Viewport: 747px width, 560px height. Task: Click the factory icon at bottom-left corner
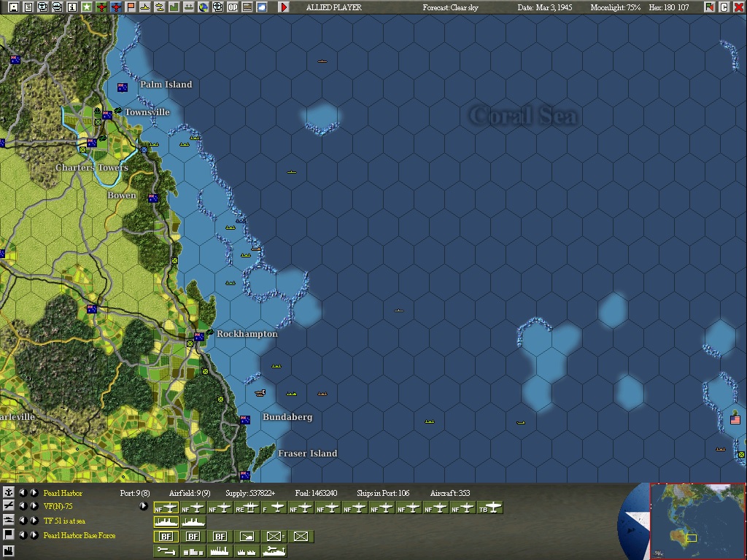pos(8,551)
